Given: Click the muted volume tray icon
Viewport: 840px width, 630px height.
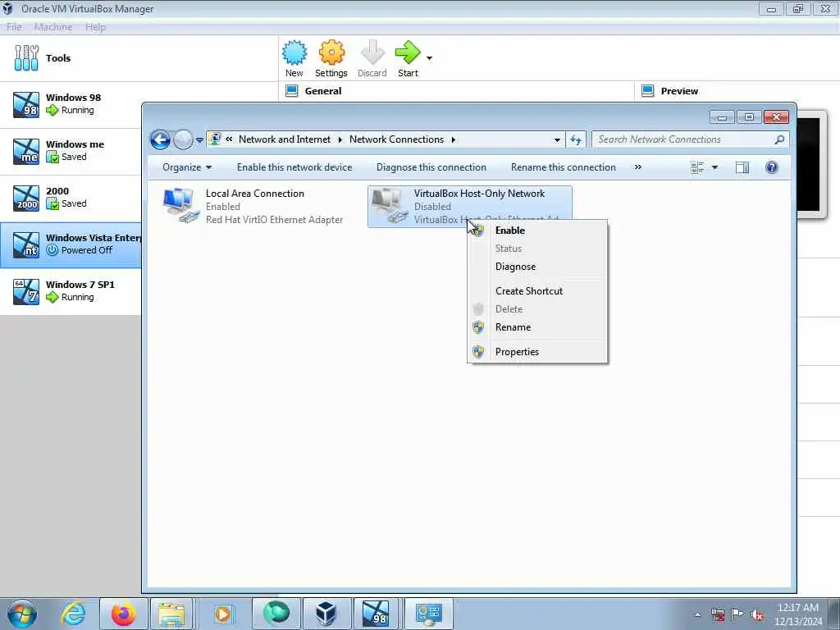Looking at the screenshot, I should [x=757, y=614].
